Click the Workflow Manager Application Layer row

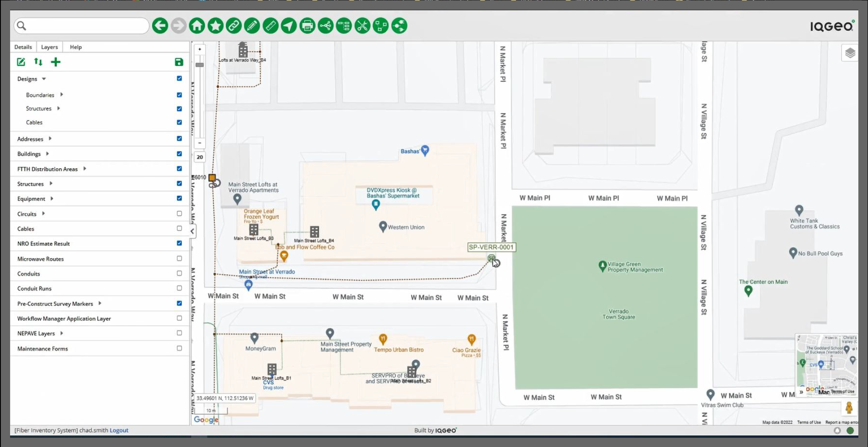click(100, 319)
